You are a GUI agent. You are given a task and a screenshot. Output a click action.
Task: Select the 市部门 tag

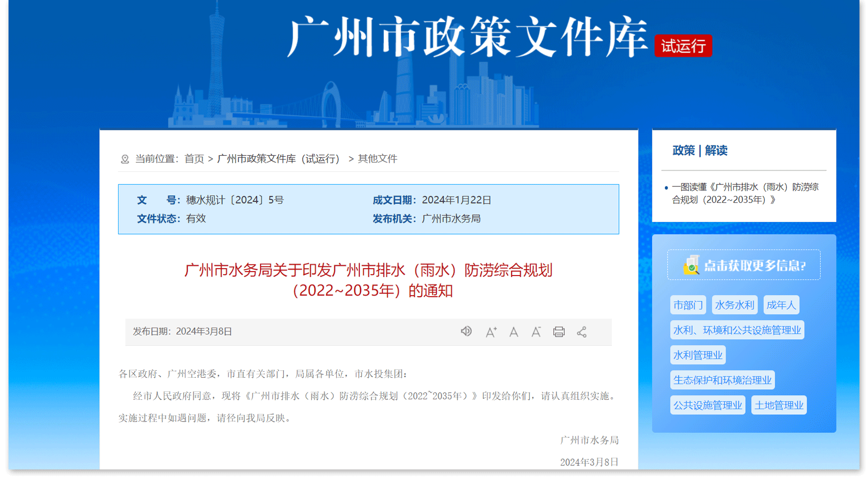[688, 305]
